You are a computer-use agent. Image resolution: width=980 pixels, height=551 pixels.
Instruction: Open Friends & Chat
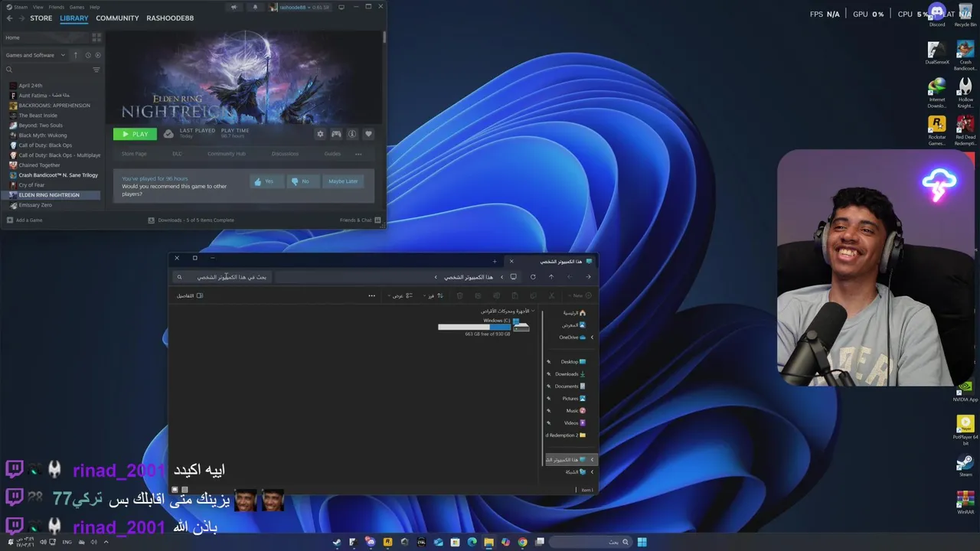click(x=360, y=220)
